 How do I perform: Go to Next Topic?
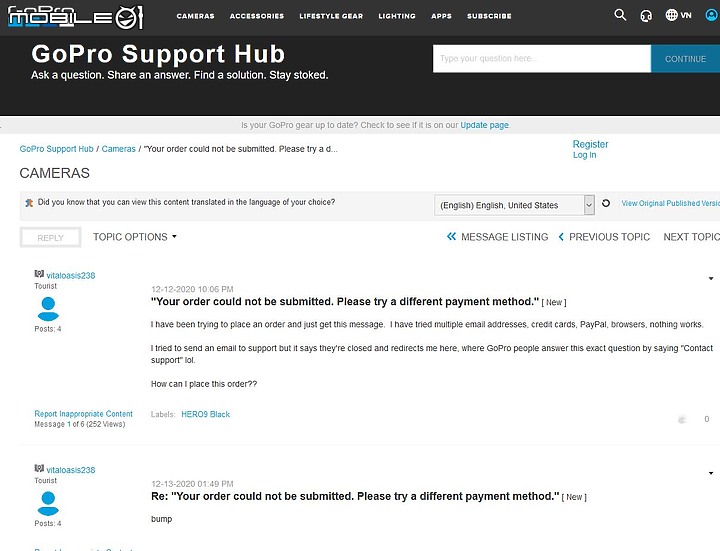(x=692, y=237)
